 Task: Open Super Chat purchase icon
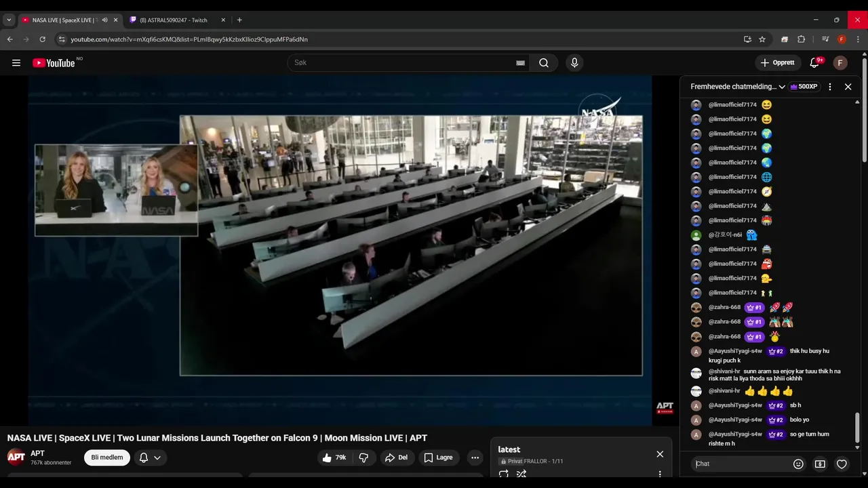pos(820,464)
